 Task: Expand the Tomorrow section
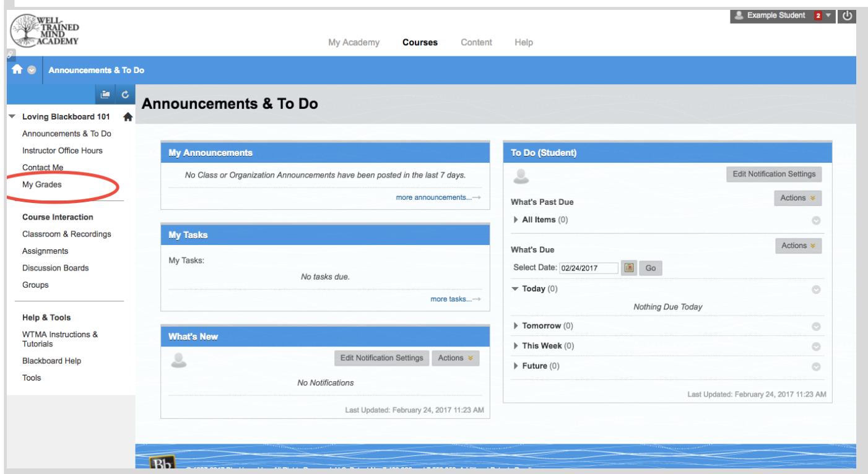(516, 325)
